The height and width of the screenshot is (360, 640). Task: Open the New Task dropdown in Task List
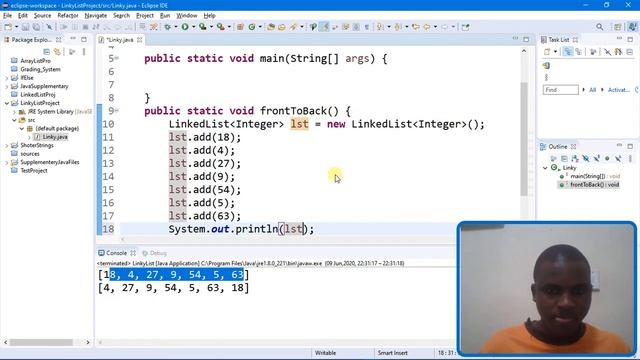coord(555,52)
